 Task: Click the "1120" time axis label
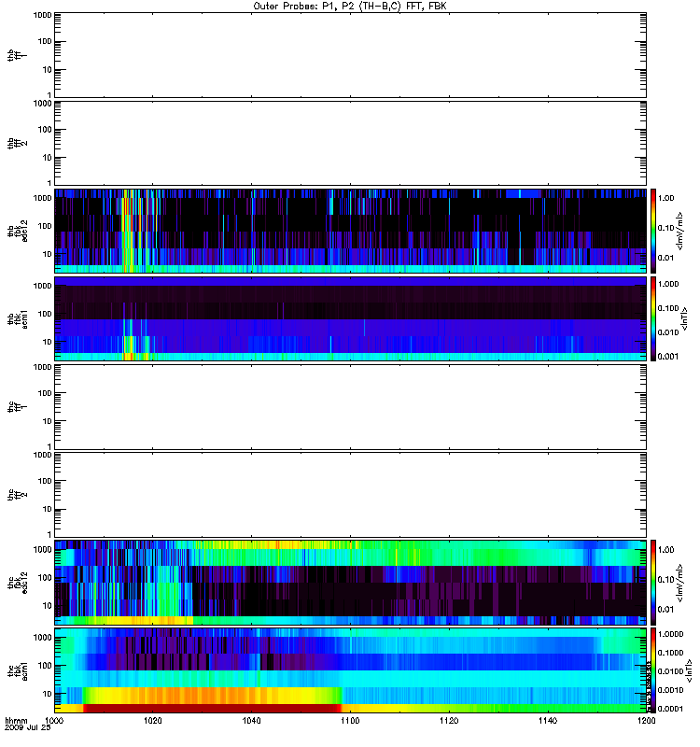click(x=449, y=721)
